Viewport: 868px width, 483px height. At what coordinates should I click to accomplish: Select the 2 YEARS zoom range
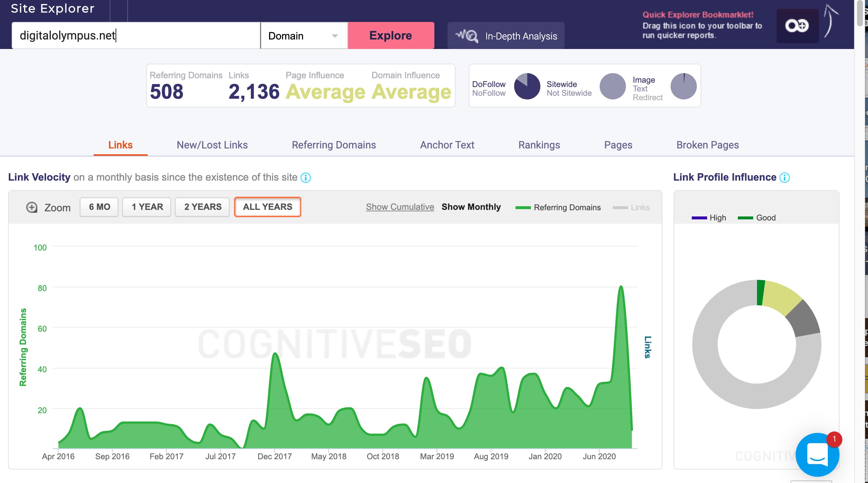[x=203, y=207]
